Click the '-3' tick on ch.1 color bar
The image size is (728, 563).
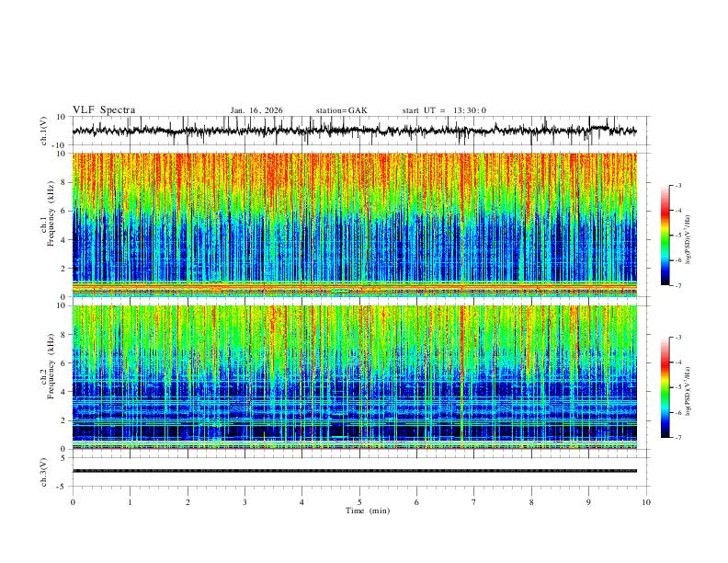(677, 185)
